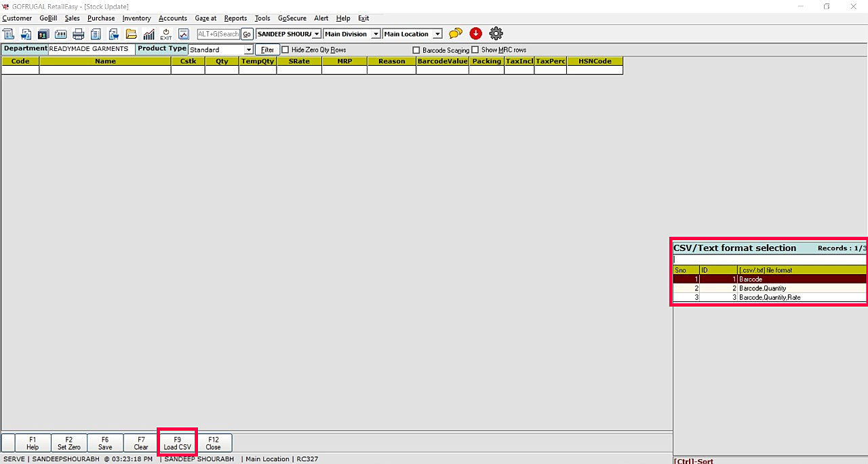Click the BarcodeValue column header
868x464 pixels.
coord(442,61)
